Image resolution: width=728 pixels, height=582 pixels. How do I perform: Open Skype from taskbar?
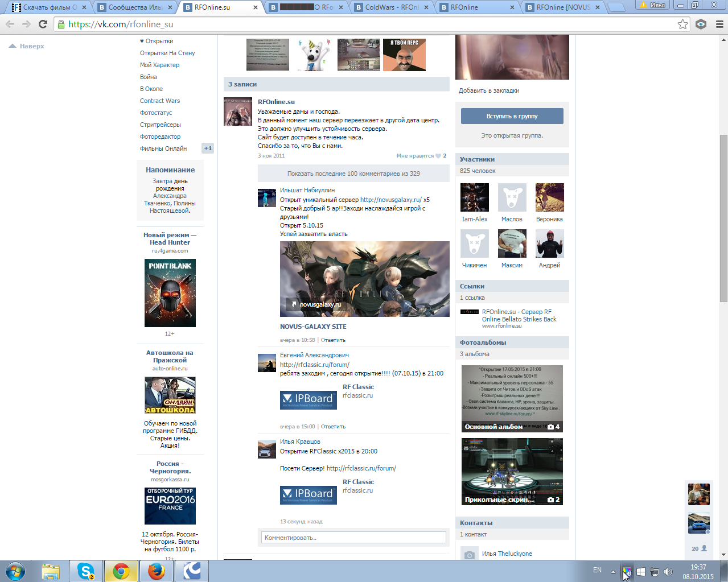[86, 571]
